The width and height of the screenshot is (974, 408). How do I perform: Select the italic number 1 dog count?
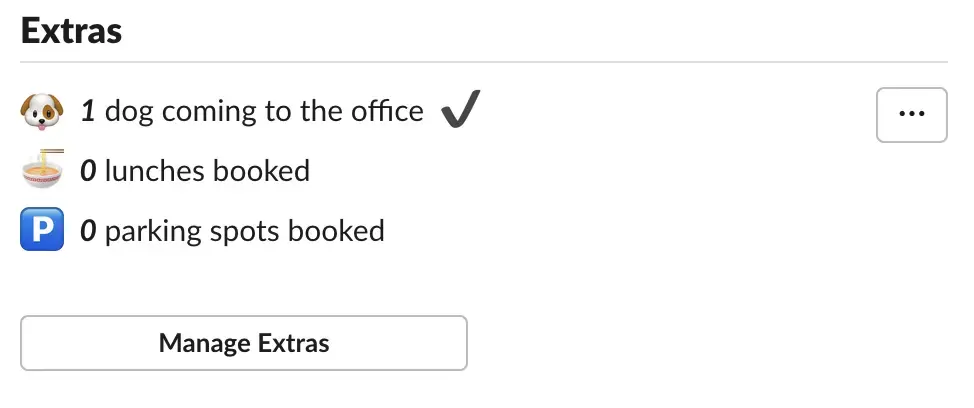point(88,112)
